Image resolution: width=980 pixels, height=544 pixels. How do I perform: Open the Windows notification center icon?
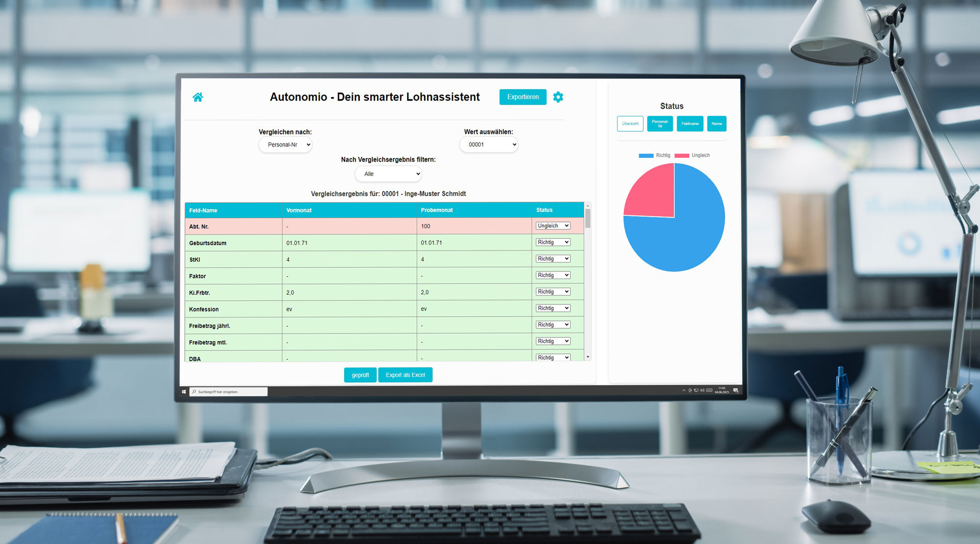click(x=735, y=391)
